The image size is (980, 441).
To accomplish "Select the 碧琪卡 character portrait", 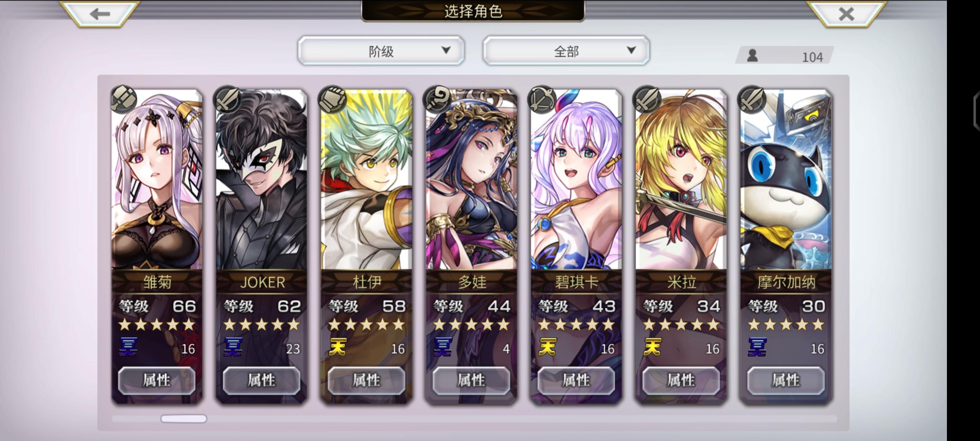I will coord(576,180).
